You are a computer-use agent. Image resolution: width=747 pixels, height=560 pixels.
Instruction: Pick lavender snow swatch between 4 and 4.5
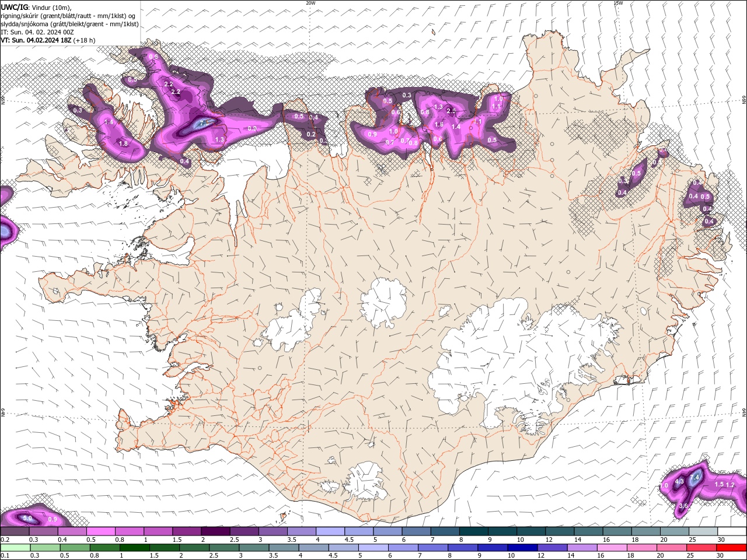330,531
